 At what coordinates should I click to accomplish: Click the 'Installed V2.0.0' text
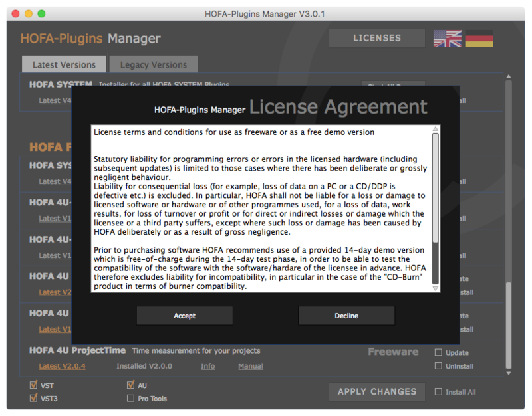144,366
